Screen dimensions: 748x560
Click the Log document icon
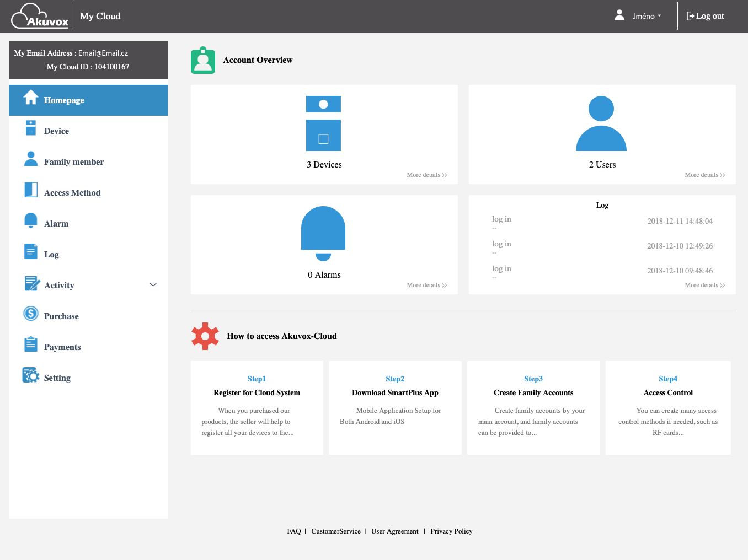31,251
